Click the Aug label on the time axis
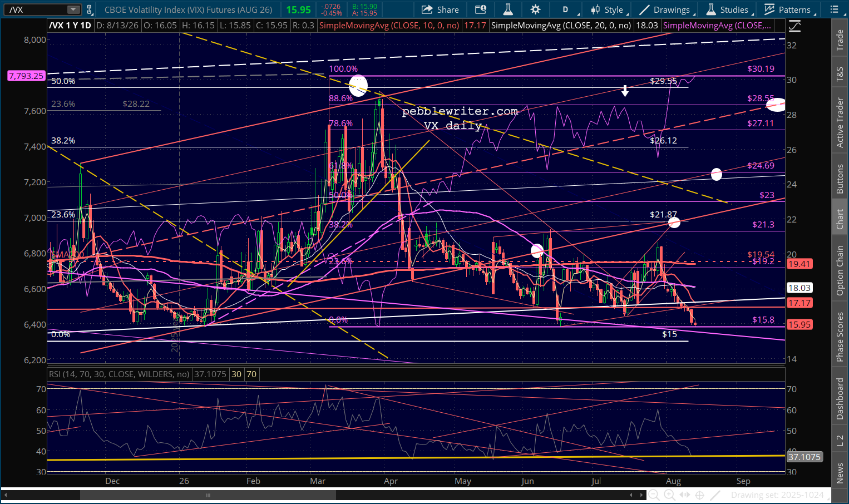Image resolution: width=849 pixels, height=504 pixels. pos(673,481)
